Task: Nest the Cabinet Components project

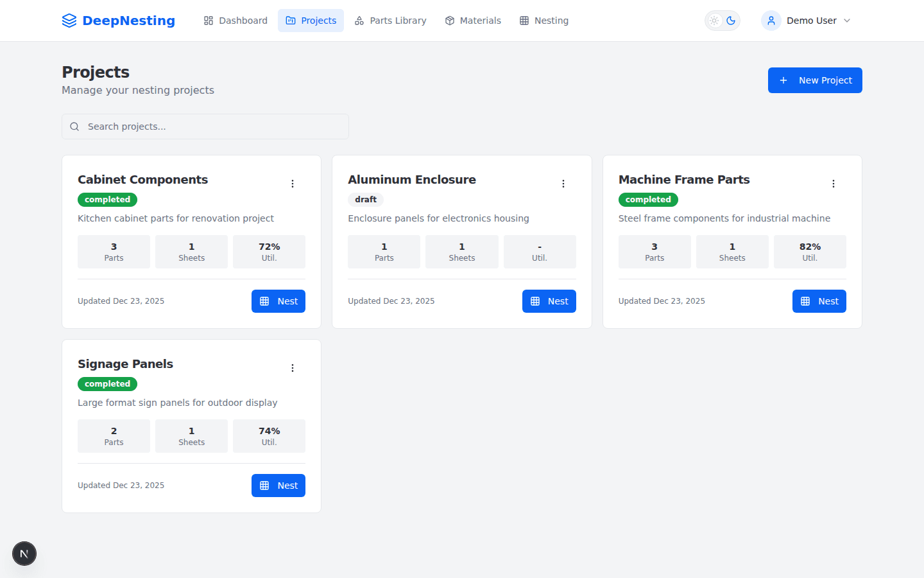Action: [278, 301]
